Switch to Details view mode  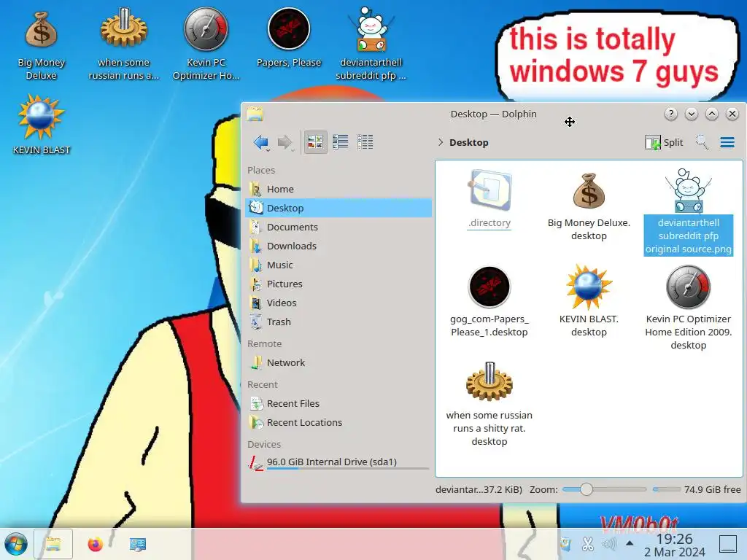(365, 142)
